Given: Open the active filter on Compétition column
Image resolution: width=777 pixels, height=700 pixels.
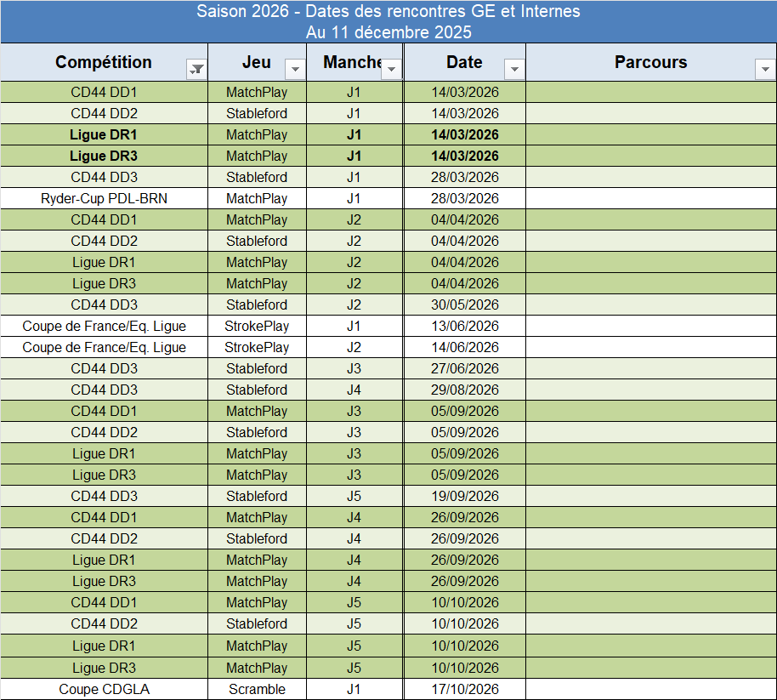Looking at the screenshot, I should point(196,70).
